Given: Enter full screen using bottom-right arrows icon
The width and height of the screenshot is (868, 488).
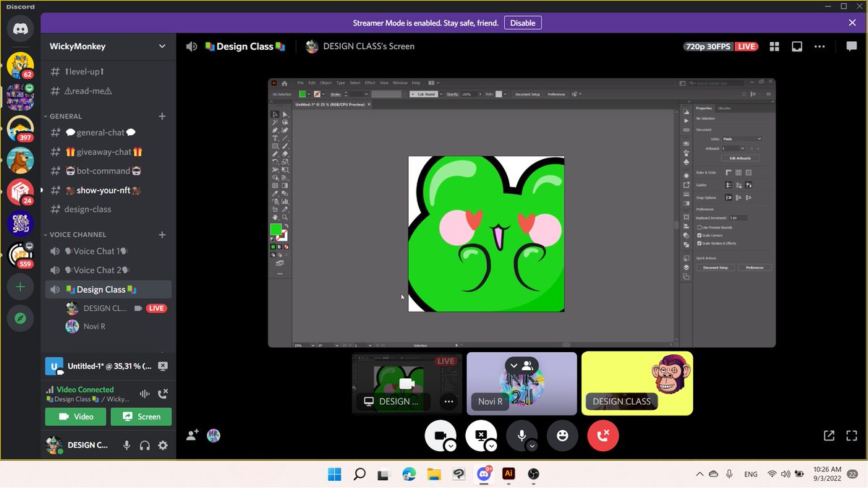Looking at the screenshot, I should 851,435.
